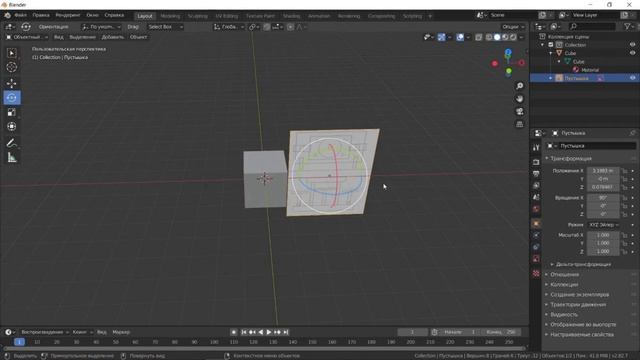Select the Move tool in left toolbar
The image size is (640, 360).
(x=12, y=83)
